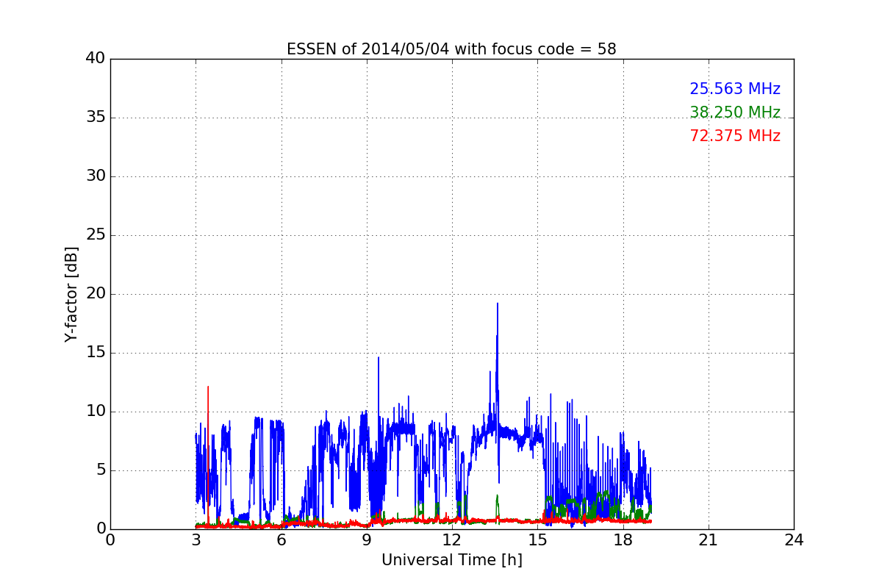Click the y-axis tick label '40'
Viewport: 882px width, 588px height.
tap(96, 59)
